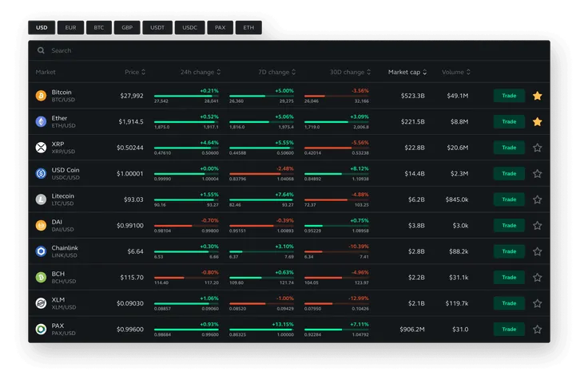Click the XRP coin icon
The height and width of the screenshot is (383, 588).
[x=41, y=148]
